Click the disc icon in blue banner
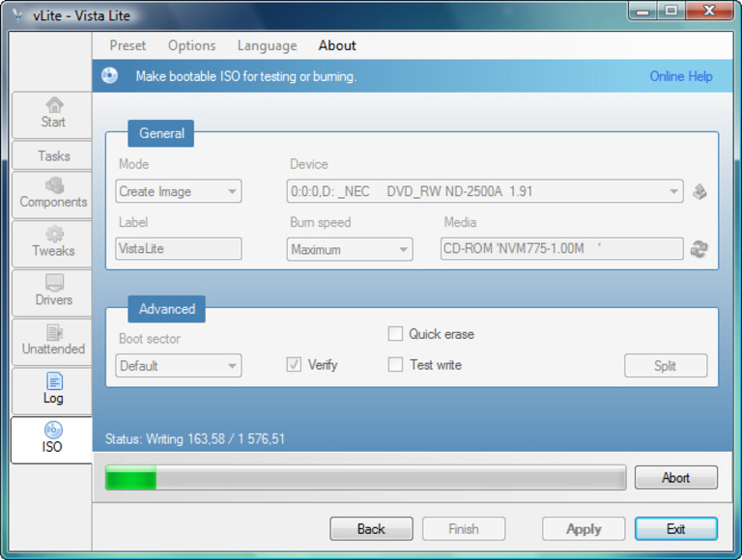The image size is (742, 560). tap(110, 75)
